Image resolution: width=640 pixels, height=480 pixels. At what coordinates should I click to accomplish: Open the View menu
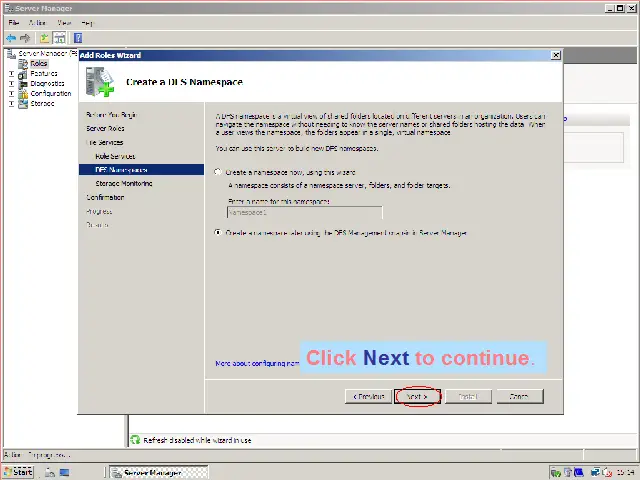[64, 23]
